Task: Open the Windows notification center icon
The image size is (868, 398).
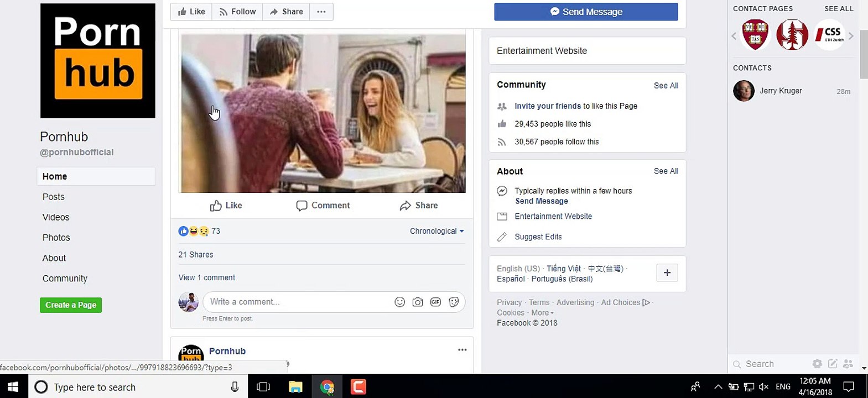Action: [x=849, y=387]
